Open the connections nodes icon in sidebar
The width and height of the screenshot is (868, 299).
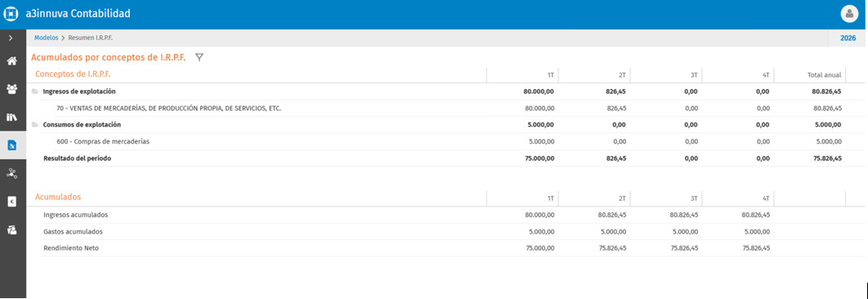pos(11,173)
